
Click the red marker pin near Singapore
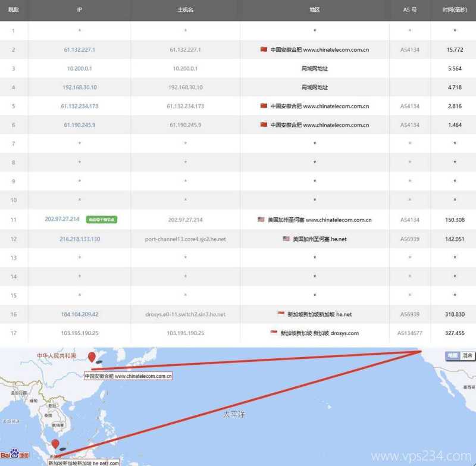pyautogui.click(x=55, y=444)
